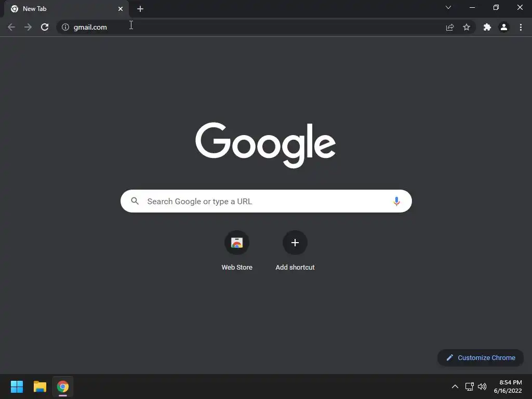Focus the Search Google or type a URL box
The image size is (532, 399).
coord(267,201)
